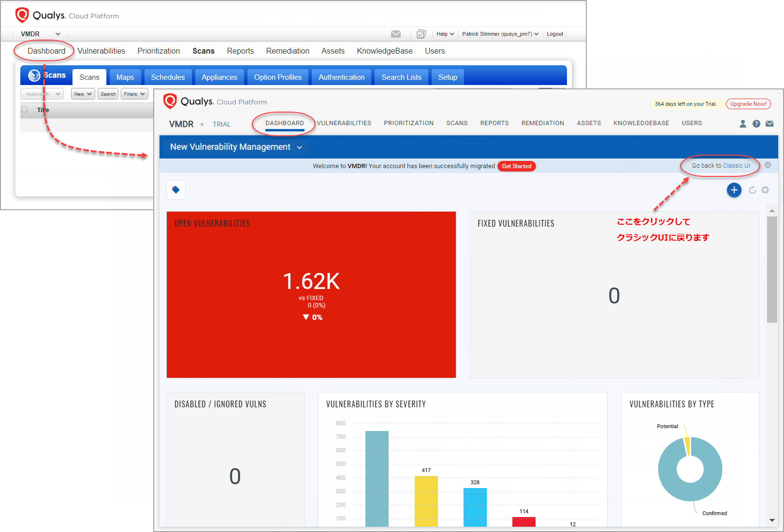Check the select-all checkbox beside Title

pos(24,109)
